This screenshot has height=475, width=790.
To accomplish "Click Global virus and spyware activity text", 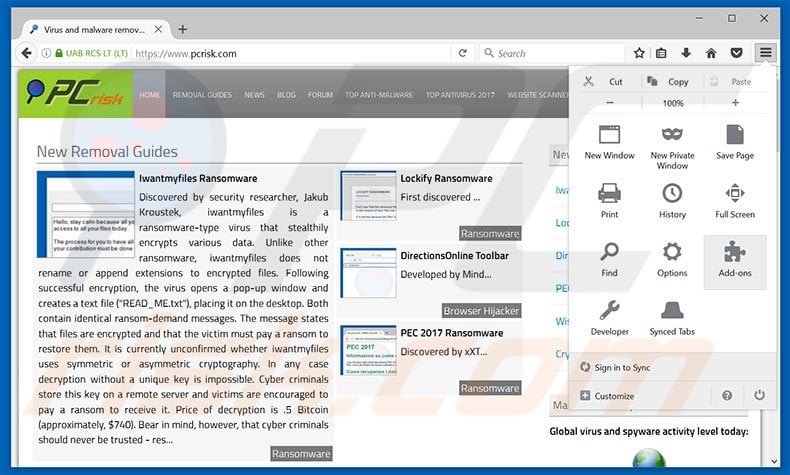I will point(648,431).
